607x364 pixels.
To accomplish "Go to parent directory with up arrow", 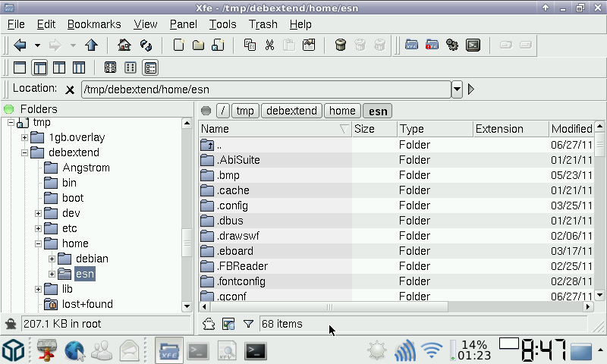I will [x=91, y=45].
